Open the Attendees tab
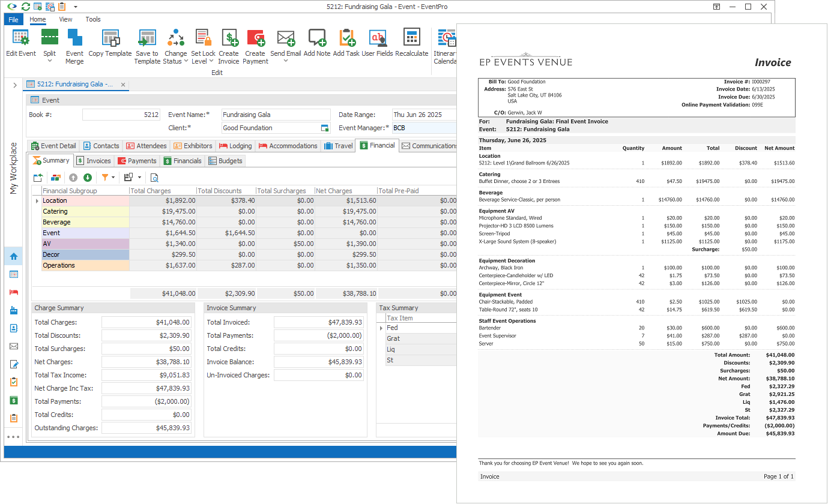This screenshot has height=504, width=828. tap(147, 146)
